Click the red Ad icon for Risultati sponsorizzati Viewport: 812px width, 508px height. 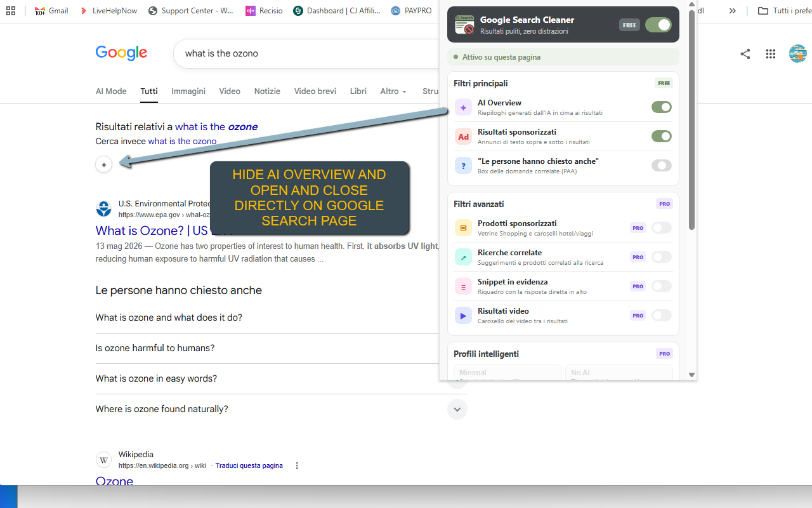click(x=463, y=137)
